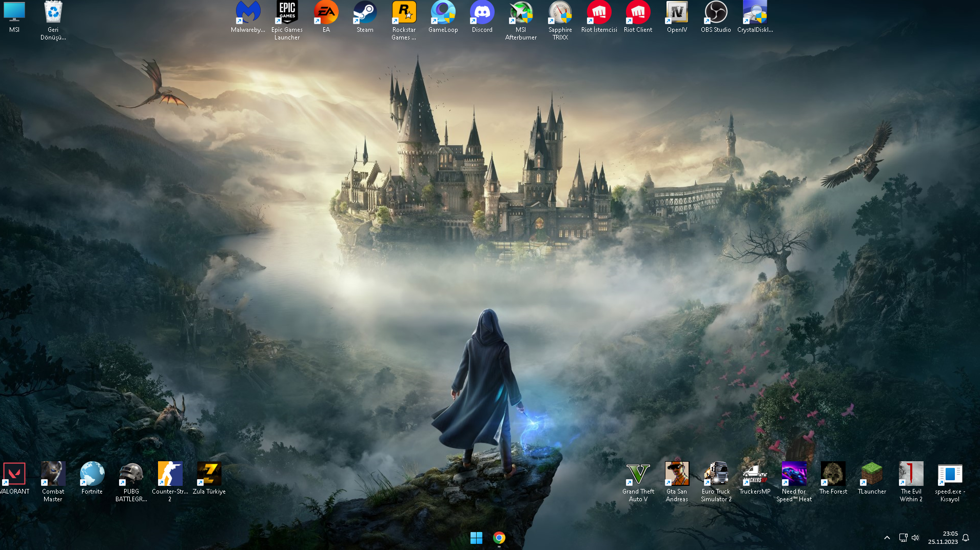Select the EA app shortcut
Image resolution: width=980 pixels, height=550 pixels.
tap(326, 17)
